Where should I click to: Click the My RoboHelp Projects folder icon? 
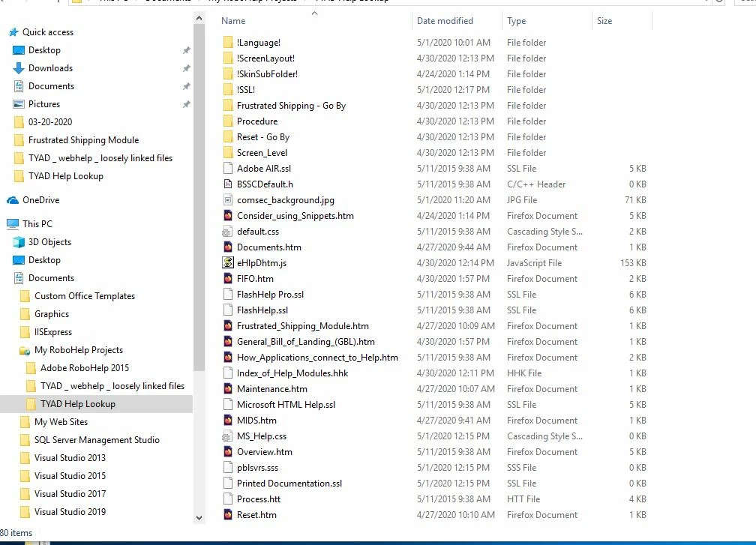pyautogui.click(x=25, y=350)
